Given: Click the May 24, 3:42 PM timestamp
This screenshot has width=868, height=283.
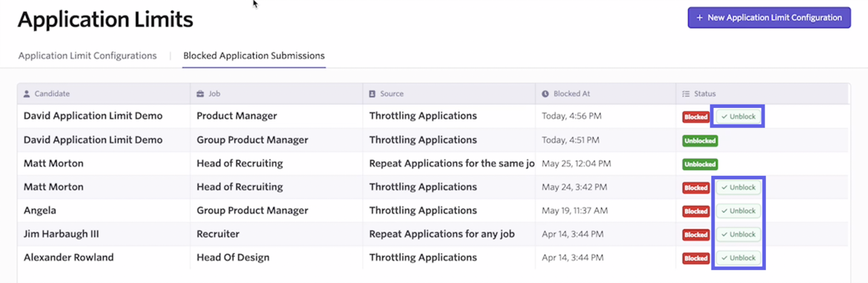Looking at the screenshot, I should coord(574,187).
